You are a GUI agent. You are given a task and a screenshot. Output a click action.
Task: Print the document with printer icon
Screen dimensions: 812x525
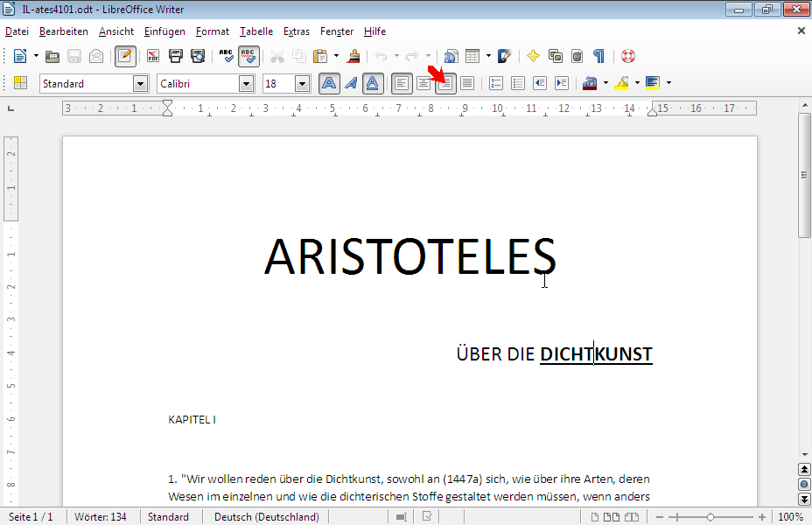coord(176,56)
